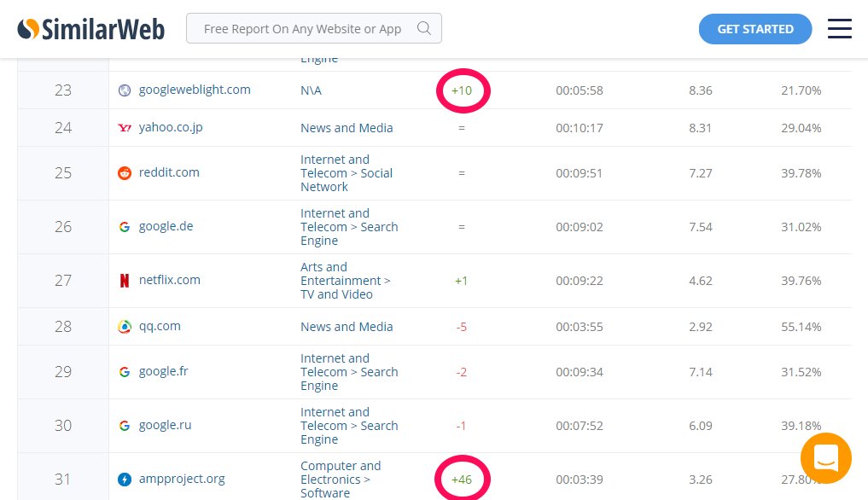Click TV and Video category for netflix.com
The image size is (868, 500).
tap(346, 281)
